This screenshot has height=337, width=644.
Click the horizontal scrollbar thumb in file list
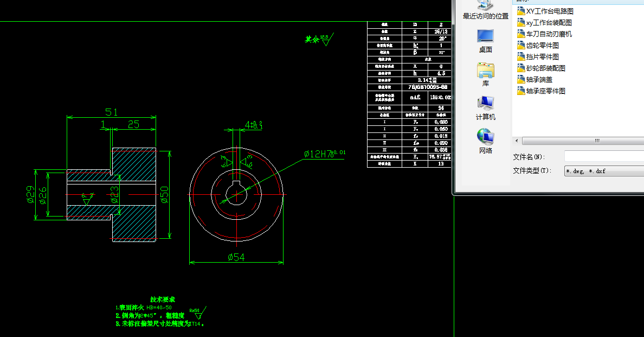coord(583,141)
